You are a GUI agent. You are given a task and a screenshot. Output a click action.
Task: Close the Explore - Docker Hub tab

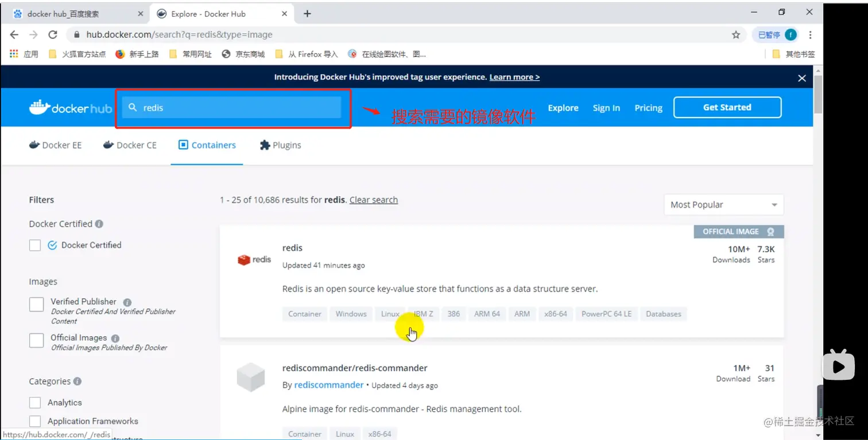284,14
